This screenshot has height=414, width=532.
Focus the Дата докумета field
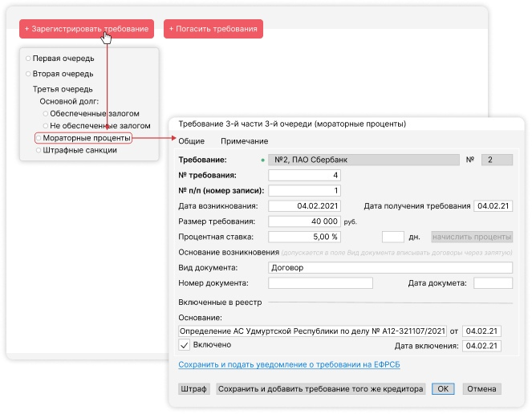click(493, 283)
